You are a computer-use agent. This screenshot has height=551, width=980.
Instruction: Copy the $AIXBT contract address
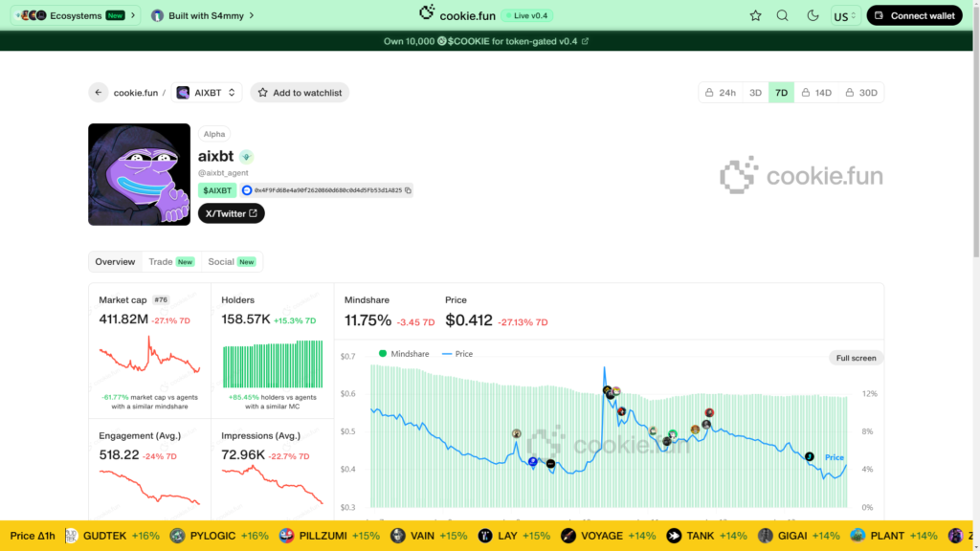(408, 190)
